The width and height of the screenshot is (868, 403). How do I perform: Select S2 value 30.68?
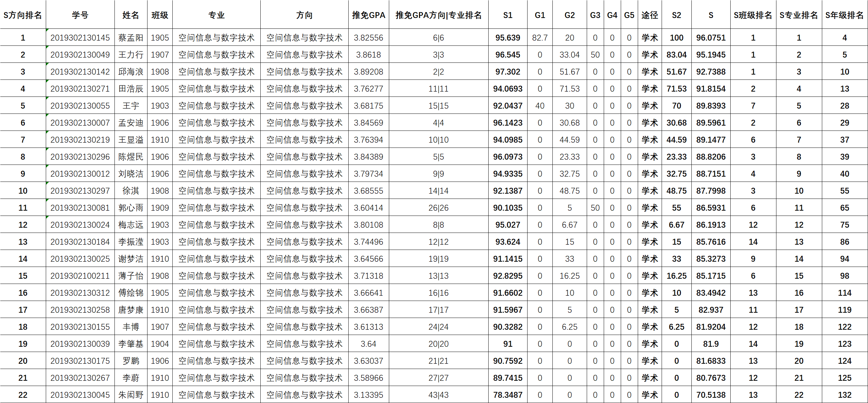point(677,123)
